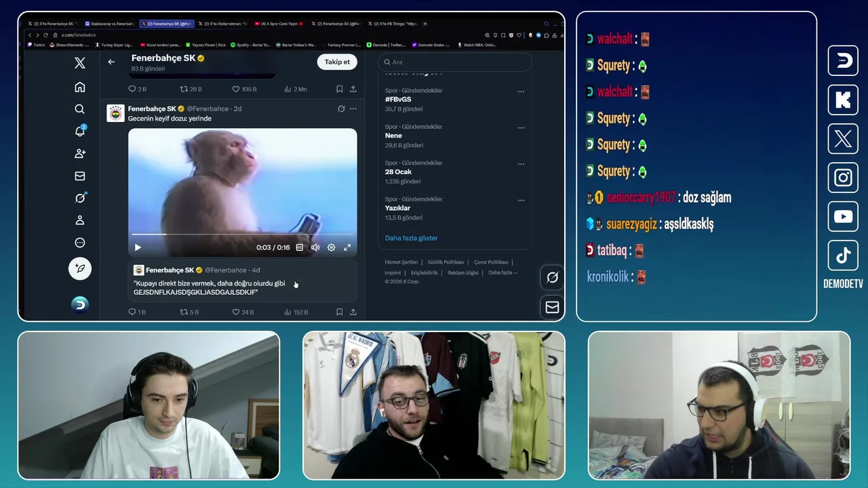868x488 pixels.
Task: Open Messages envelope in the sidebar
Action: (x=80, y=176)
